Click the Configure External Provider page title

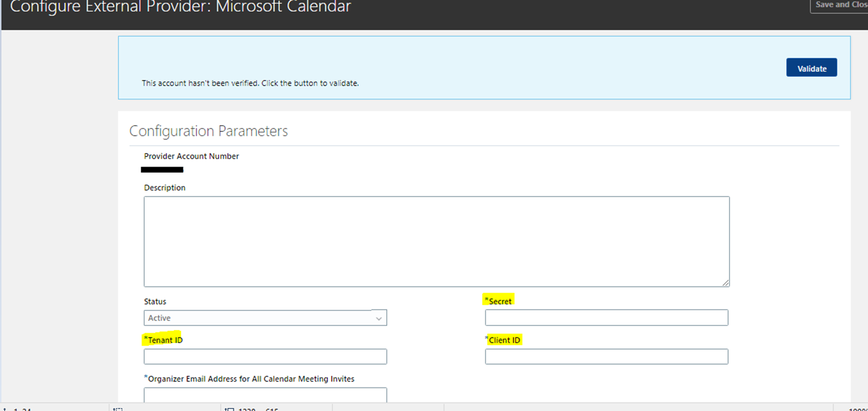(180, 7)
